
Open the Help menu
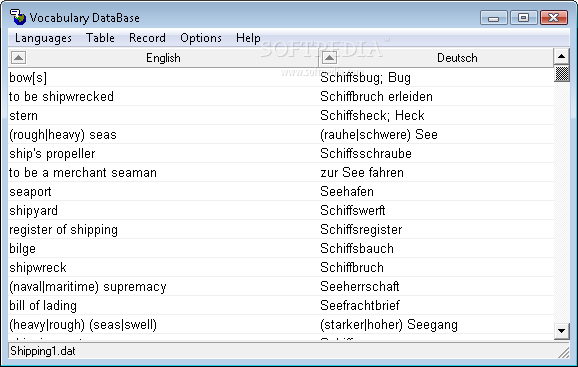pos(248,38)
